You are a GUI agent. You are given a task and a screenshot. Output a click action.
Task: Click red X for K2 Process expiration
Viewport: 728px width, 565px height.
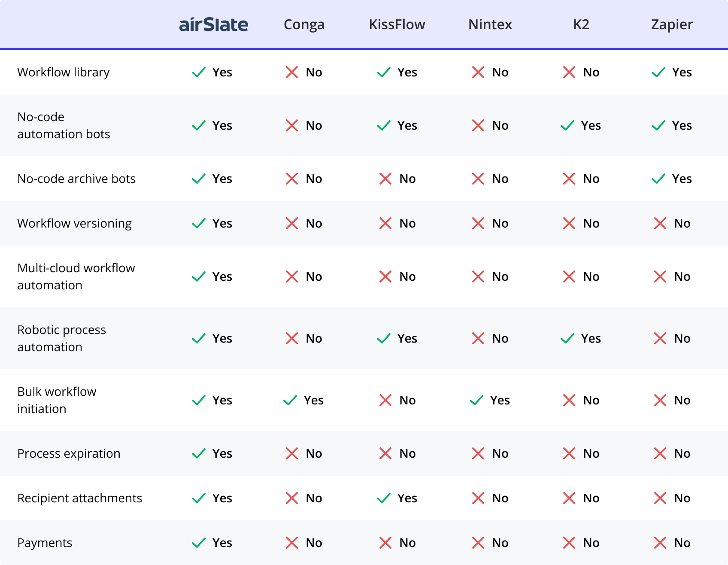pos(569,453)
